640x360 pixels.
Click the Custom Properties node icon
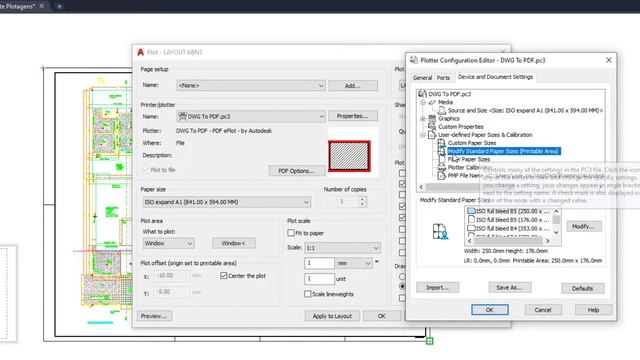pyautogui.click(x=432, y=127)
